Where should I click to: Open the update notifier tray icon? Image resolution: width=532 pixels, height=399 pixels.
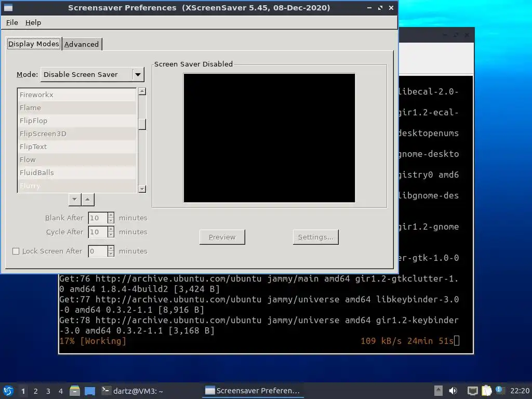click(x=500, y=390)
